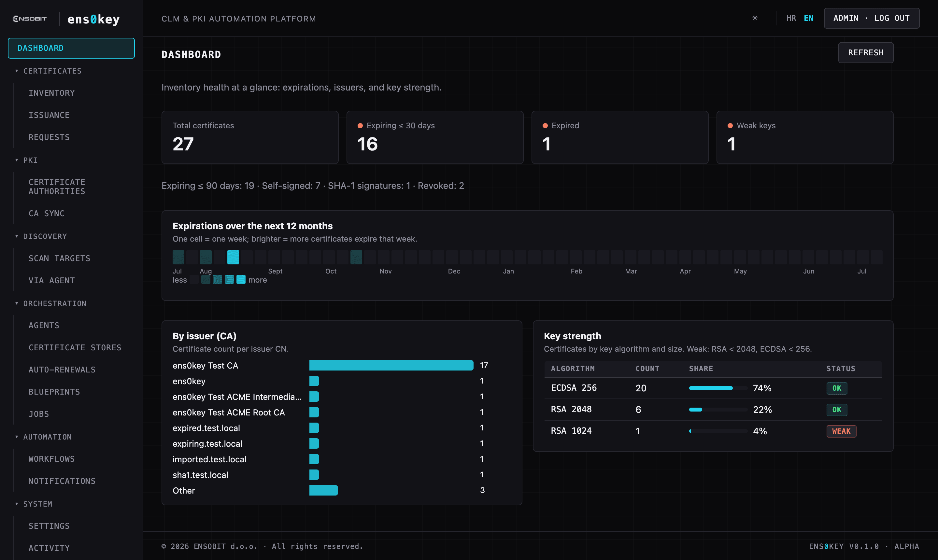Screen dimensions: 938x560
Task: Select issuer imported.test.local
Action: [209, 459]
